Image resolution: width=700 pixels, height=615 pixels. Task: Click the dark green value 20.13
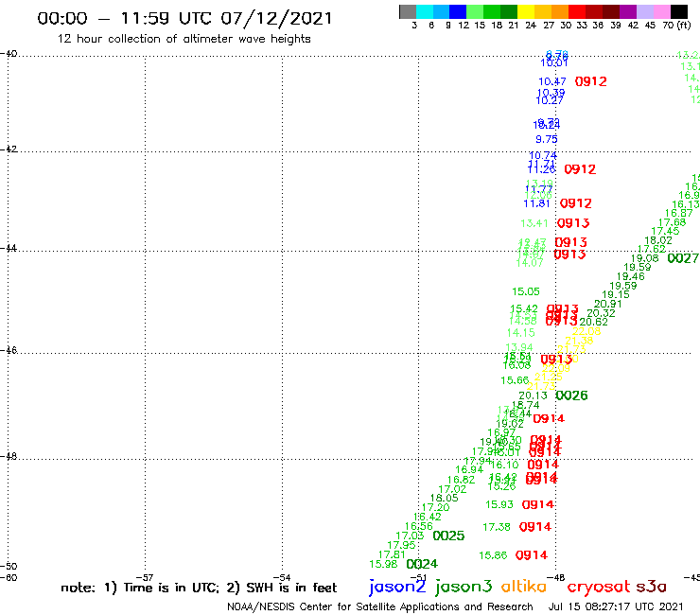[533, 395]
